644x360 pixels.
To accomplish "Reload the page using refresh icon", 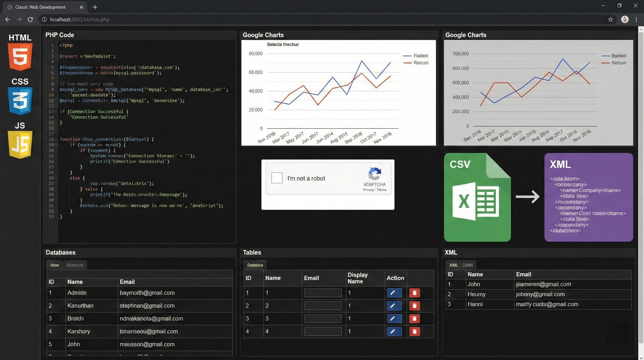I will coord(30,19).
